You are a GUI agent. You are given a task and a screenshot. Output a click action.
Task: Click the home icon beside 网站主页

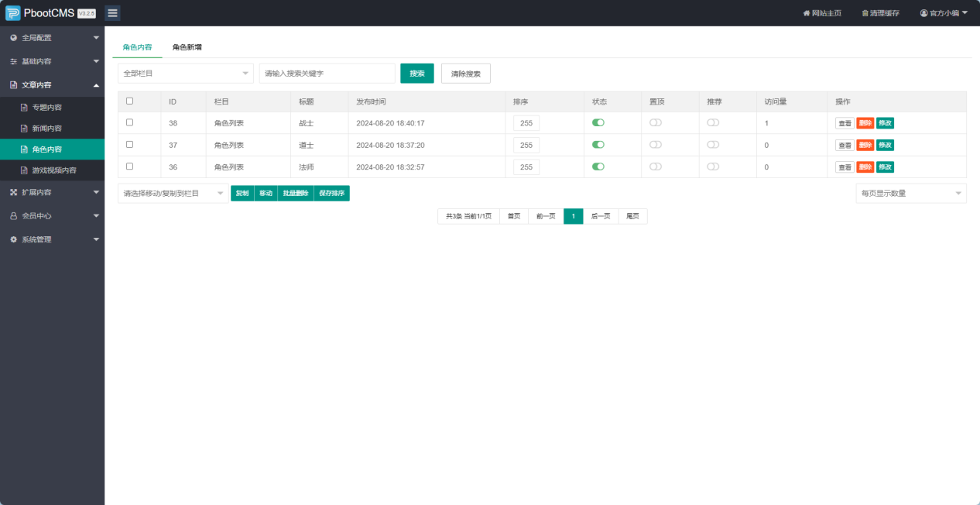pyautogui.click(x=806, y=13)
